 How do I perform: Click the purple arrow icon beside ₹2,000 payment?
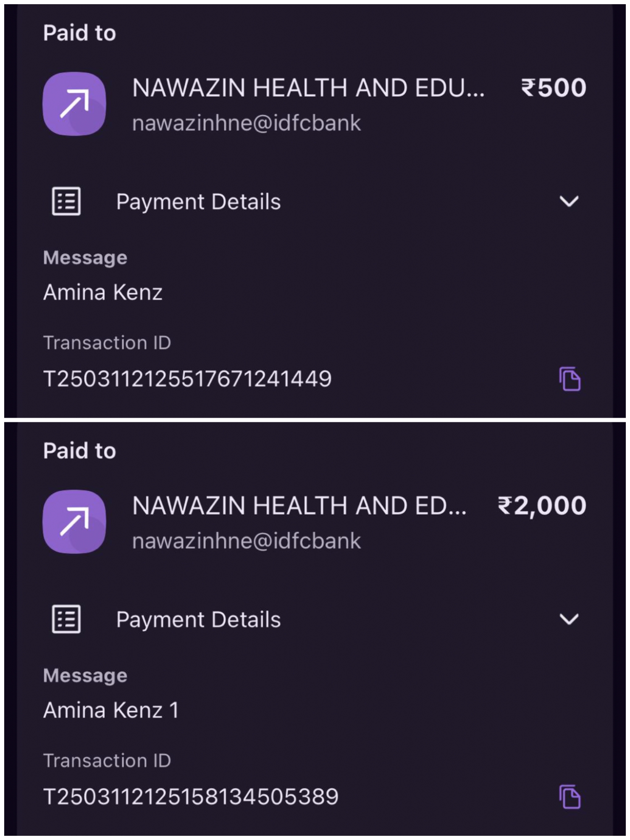click(74, 521)
